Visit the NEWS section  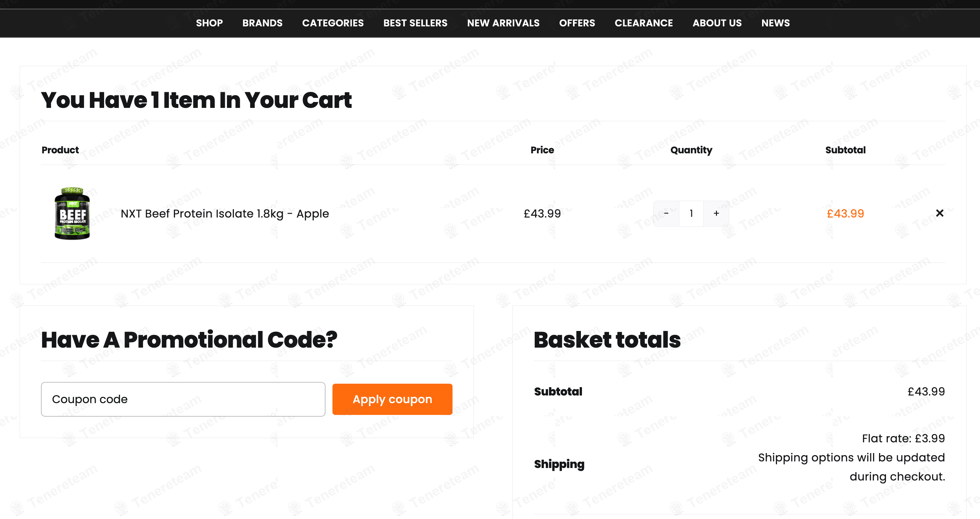point(775,23)
